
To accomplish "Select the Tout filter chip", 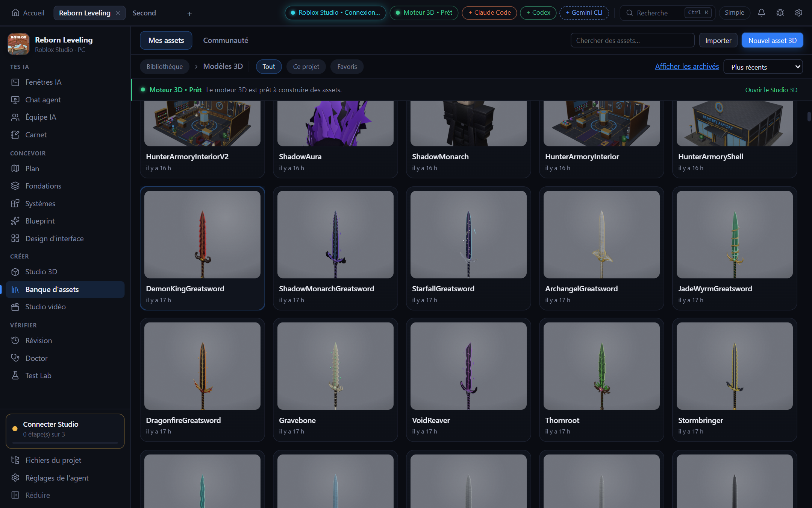I will 269,67.
